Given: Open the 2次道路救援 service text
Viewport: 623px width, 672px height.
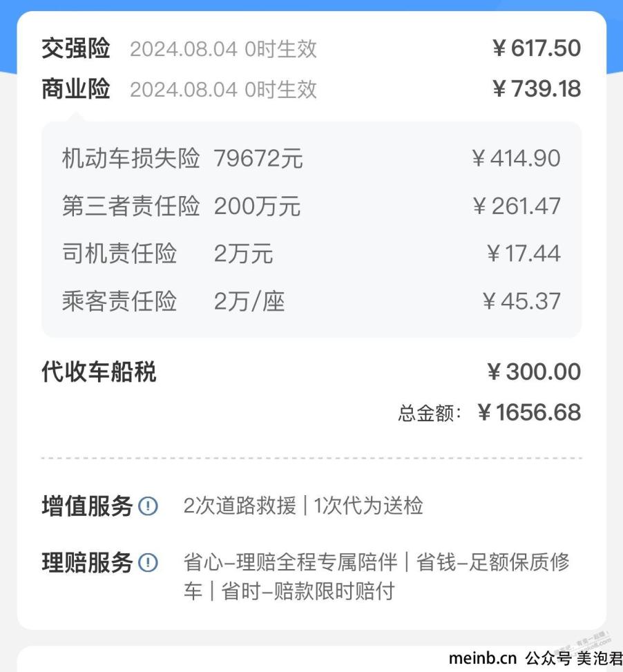Looking at the screenshot, I should pyautogui.click(x=240, y=506).
